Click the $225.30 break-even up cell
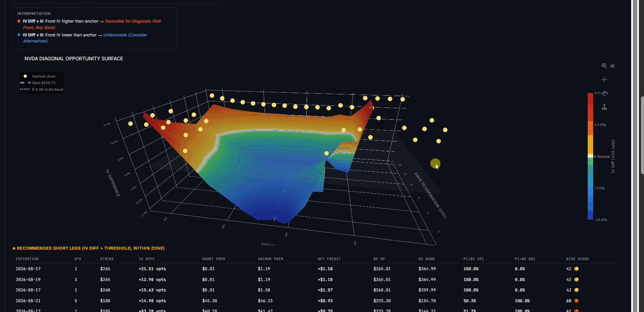The image size is (644, 312). [x=382, y=301]
